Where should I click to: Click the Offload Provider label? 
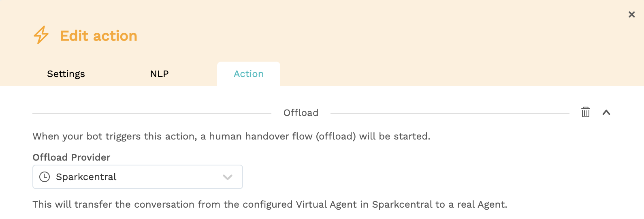click(x=71, y=157)
